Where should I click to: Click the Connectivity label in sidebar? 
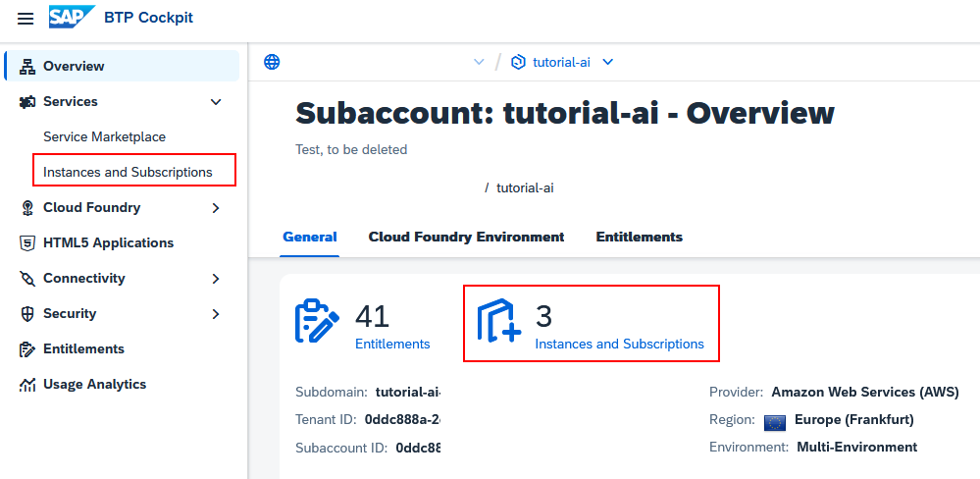tap(84, 278)
